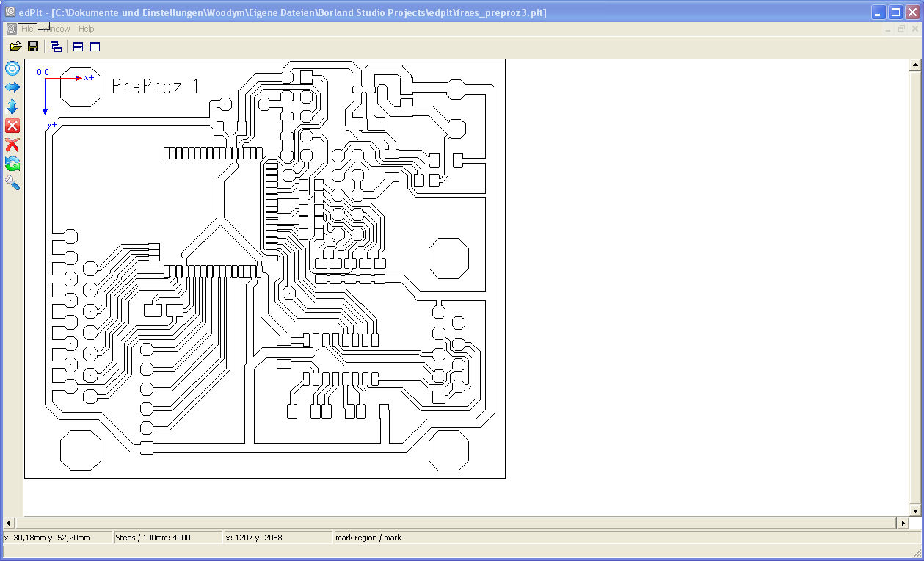
Task: Choose the vertical double-arrow tool
Action: (12, 106)
